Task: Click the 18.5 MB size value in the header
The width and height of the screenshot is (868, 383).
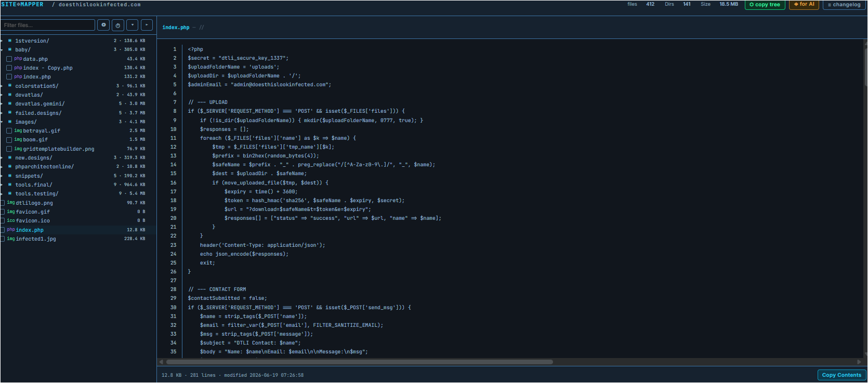Action: [729, 4]
